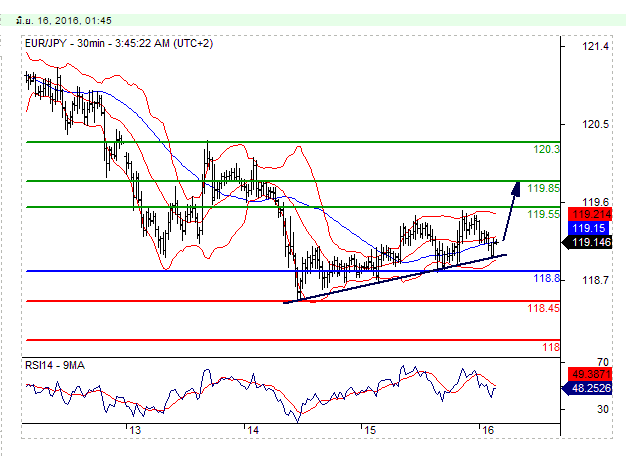Click the y-axis value 119.6

tap(595, 202)
